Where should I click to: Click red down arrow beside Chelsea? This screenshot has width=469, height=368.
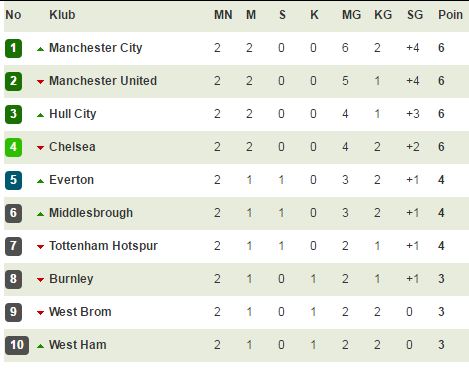point(40,148)
